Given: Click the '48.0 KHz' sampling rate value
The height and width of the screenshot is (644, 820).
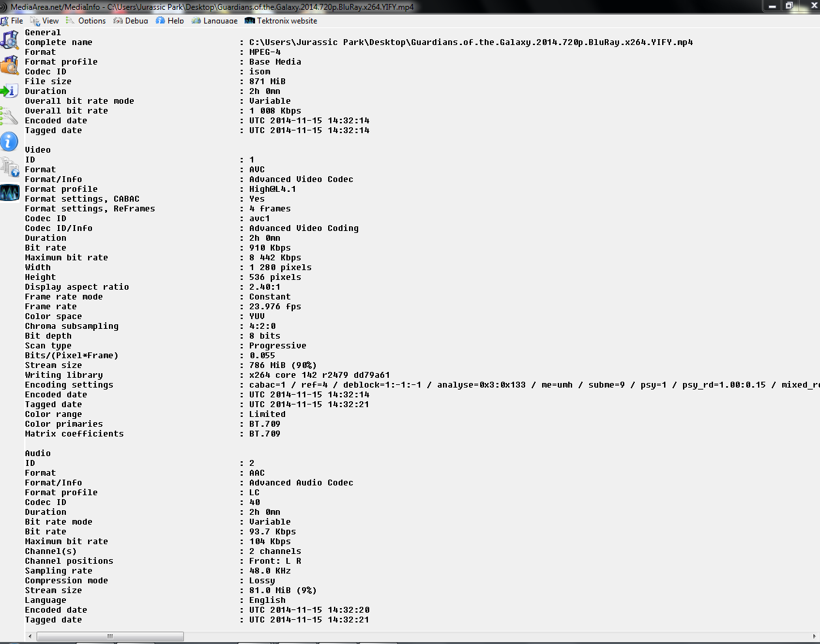Looking at the screenshot, I should pyautogui.click(x=270, y=571).
